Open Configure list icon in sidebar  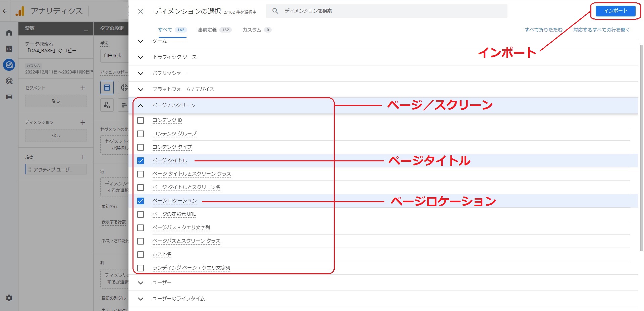(x=9, y=97)
